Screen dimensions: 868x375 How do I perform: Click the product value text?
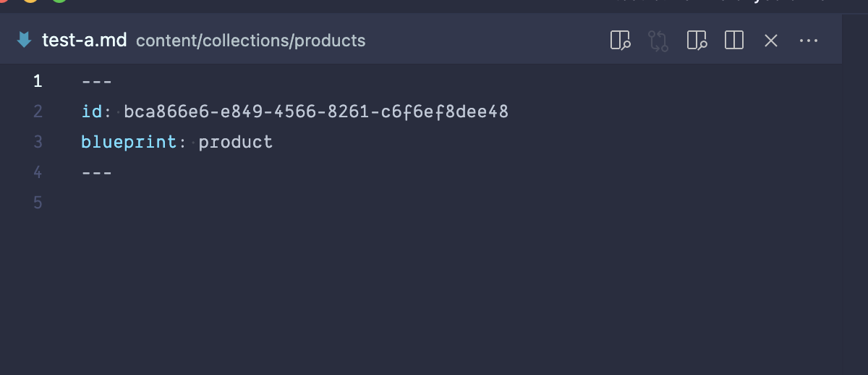pos(236,143)
